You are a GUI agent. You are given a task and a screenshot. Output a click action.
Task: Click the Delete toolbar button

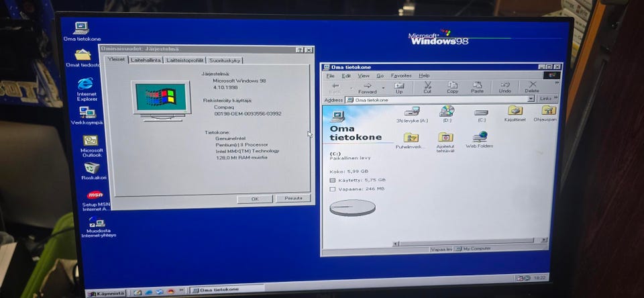[x=532, y=87]
